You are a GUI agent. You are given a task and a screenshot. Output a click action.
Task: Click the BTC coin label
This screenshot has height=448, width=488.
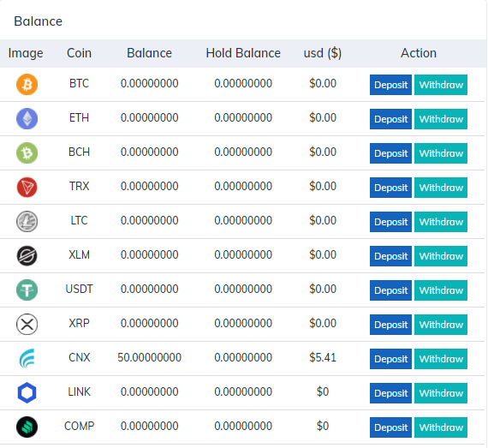79,83
